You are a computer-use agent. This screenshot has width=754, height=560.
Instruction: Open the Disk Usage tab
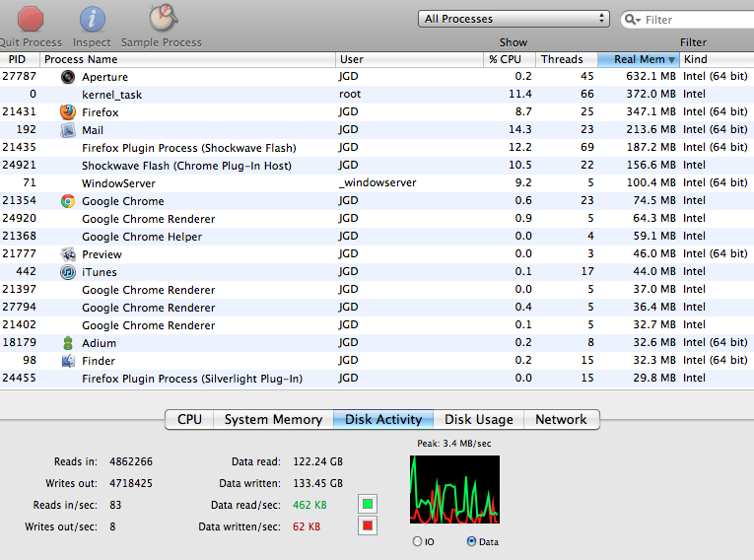coord(478,420)
